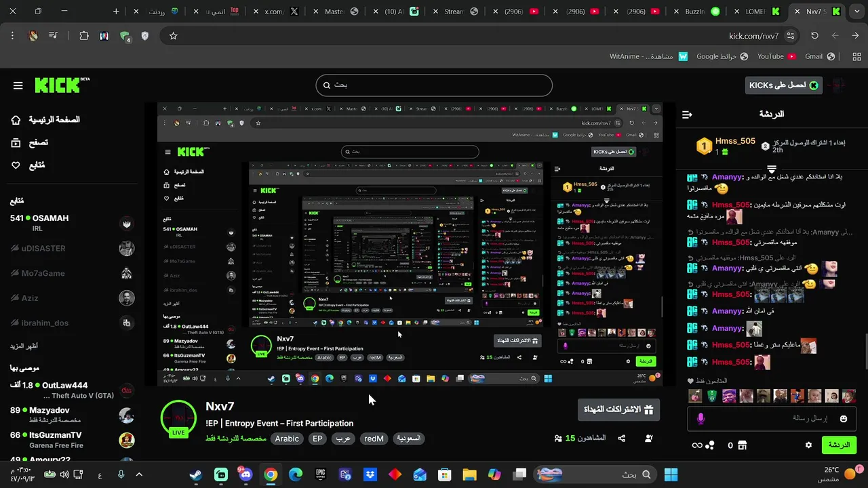The image size is (868, 488).
Task: Open browser extensions puzzle icon
Action: pos(83,36)
